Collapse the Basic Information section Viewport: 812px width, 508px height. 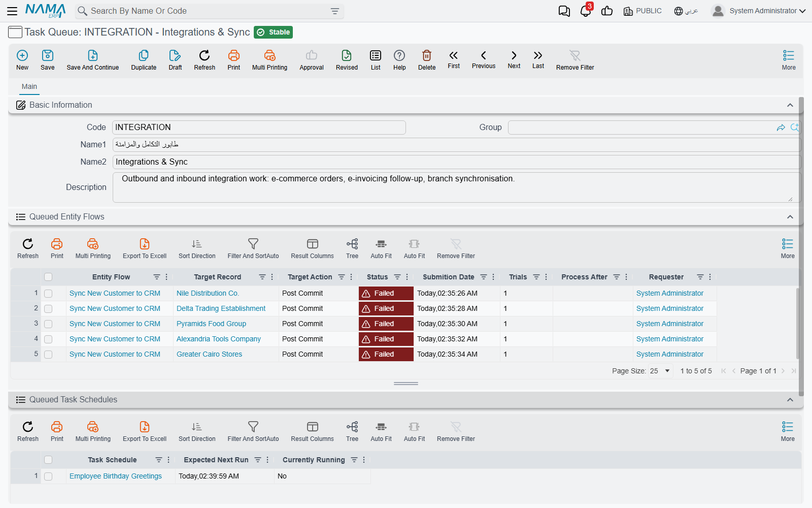point(790,105)
